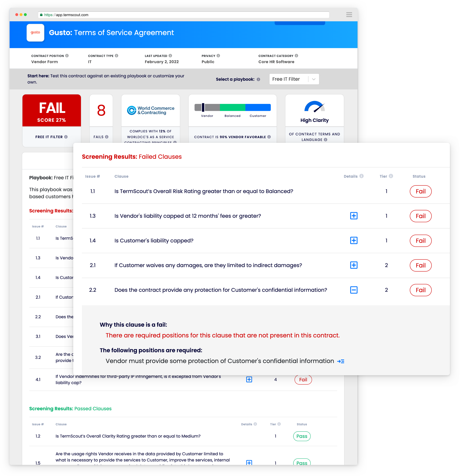Click the Tier column info icon in popup
The height and width of the screenshot is (476, 462).
click(391, 176)
